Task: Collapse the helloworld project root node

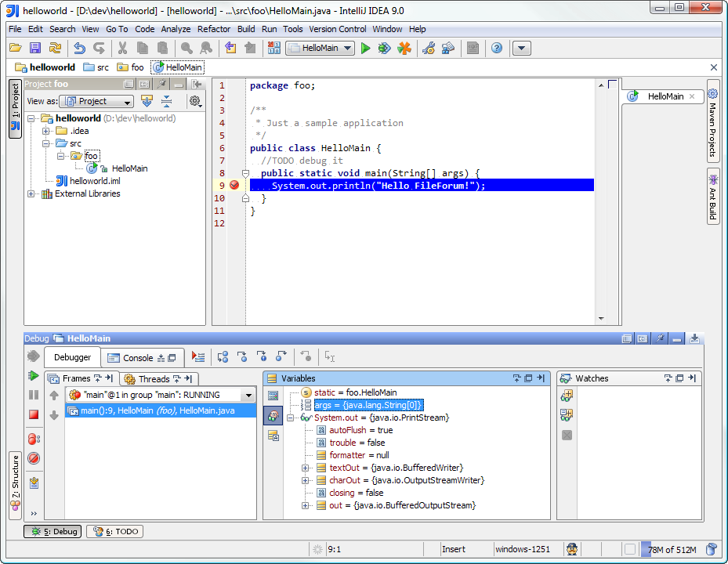Action: (x=31, y=118)
